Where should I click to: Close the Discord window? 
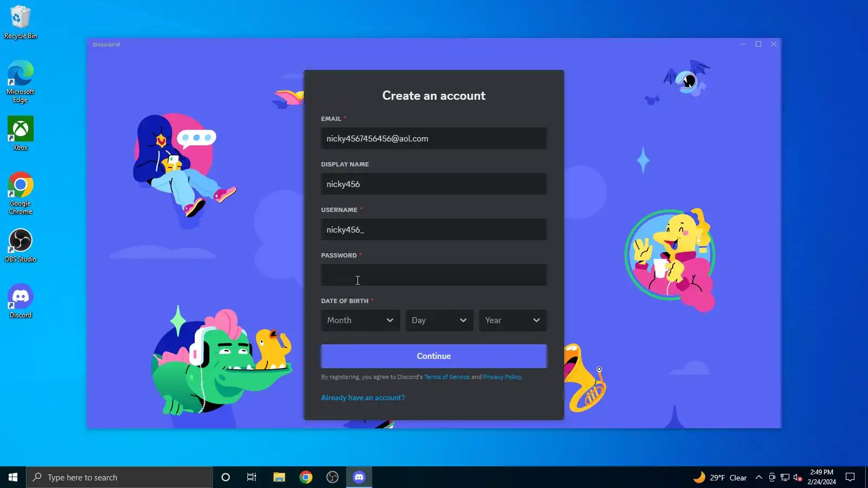pyautogui.click(x=774, y=44)
